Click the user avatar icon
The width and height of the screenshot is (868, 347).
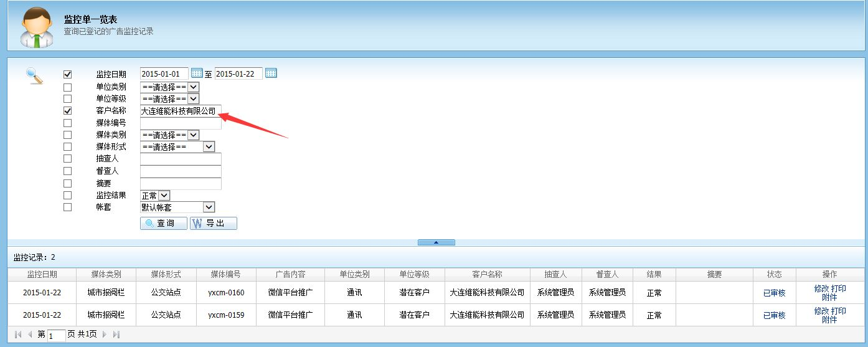point(37,27)
